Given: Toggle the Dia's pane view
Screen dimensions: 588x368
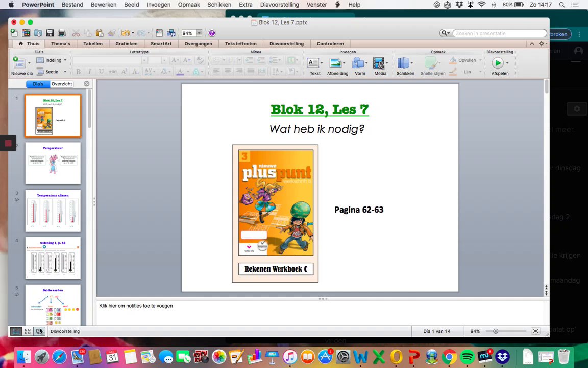Looking at the screenshot, I should (x=38, y=84).
